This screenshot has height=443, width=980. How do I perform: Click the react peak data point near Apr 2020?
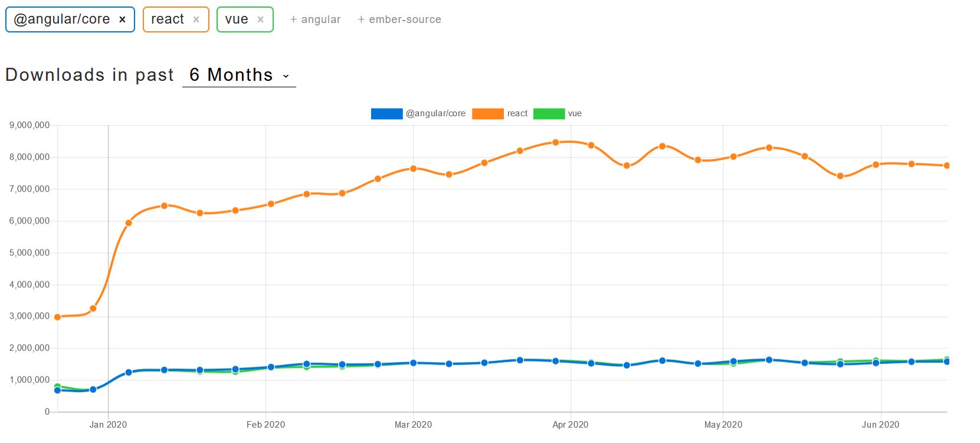tap(555, 142)
